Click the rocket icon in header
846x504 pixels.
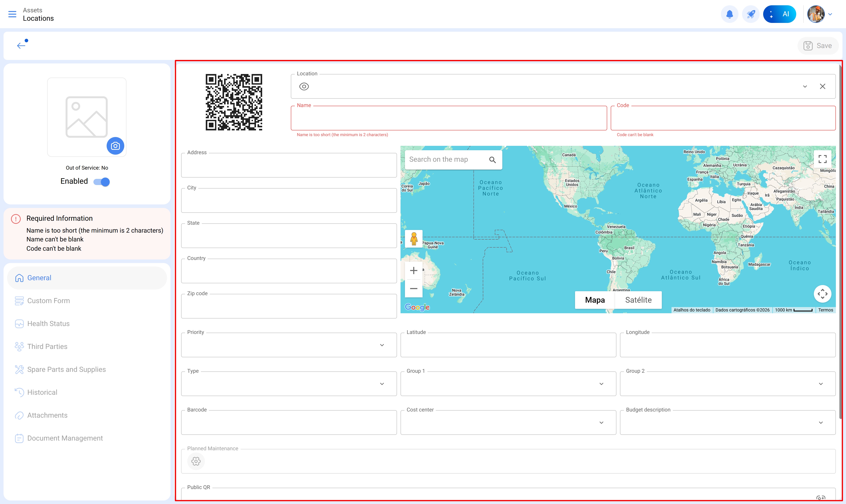tap(751, 14)
